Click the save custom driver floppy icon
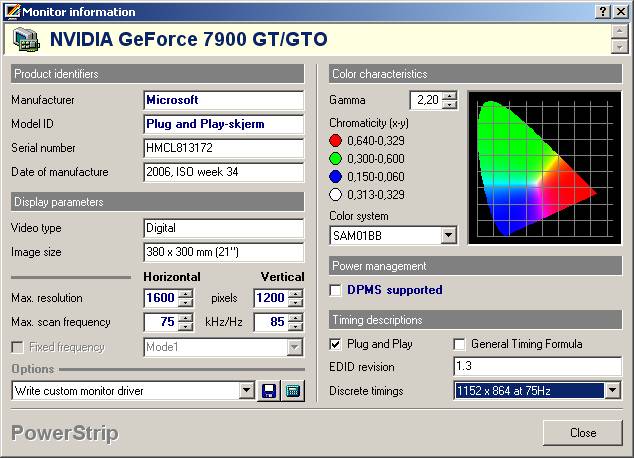This screenshot has height=458, width=634. pyautogui.click(x=268, y=391)
